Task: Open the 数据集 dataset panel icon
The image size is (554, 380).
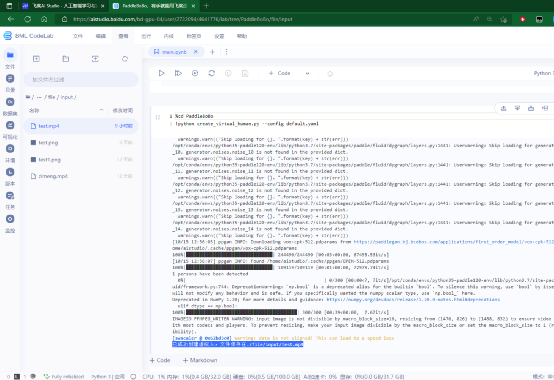Action: click(x=10, y=102)
